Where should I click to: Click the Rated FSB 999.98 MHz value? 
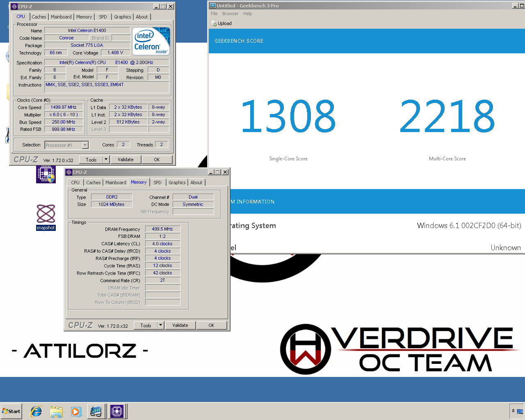coord(64,129)
